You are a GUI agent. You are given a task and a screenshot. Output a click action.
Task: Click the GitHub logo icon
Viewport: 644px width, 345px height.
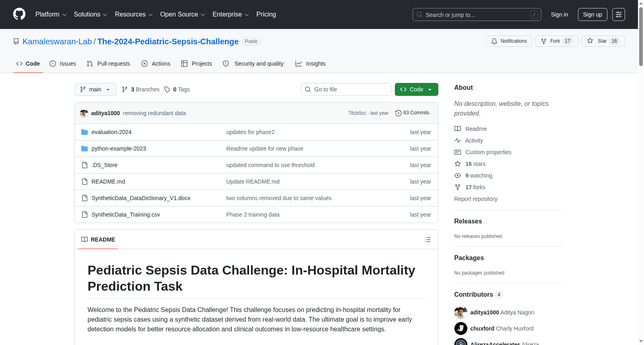click(19, 14)
